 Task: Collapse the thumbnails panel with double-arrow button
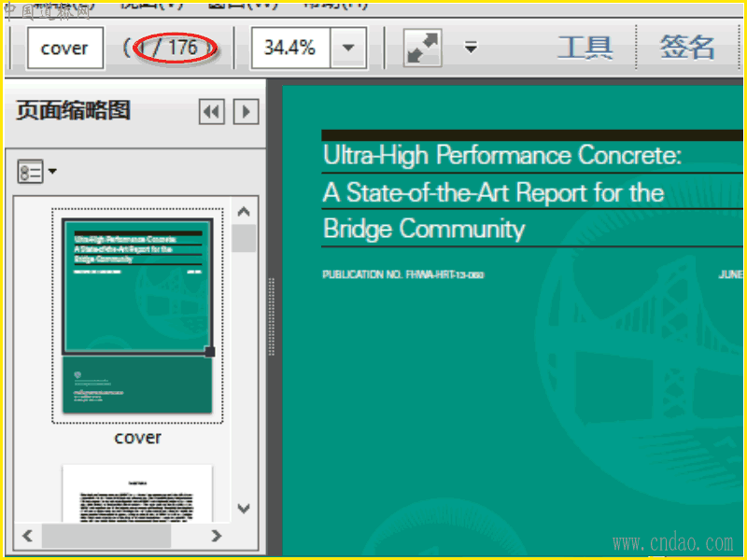(x=212, y=112)
